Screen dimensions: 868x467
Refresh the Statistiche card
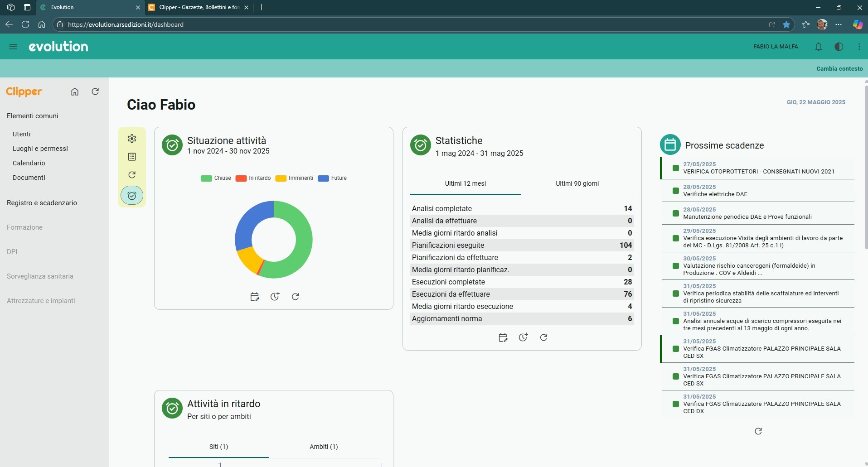[544, 337]
